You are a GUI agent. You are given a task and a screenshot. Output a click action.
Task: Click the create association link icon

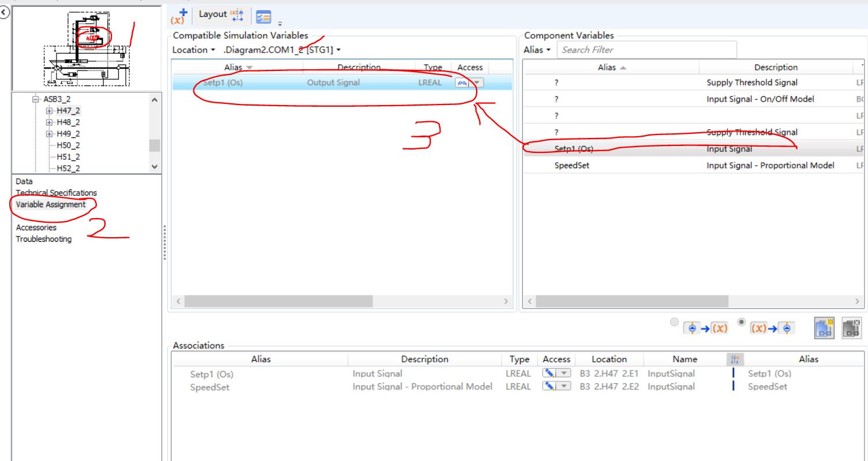click(824, 328)
